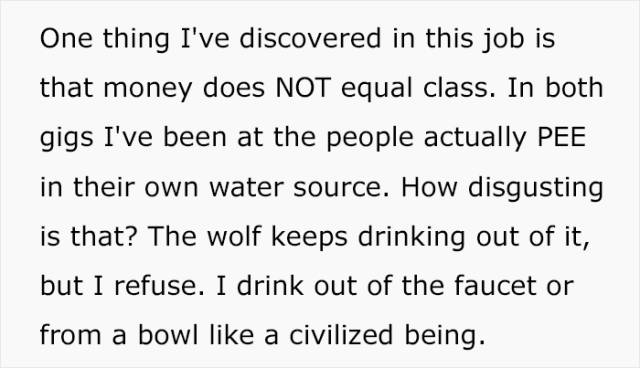Click the word 'class.' after 'equal'

click(x=460, y=88)
